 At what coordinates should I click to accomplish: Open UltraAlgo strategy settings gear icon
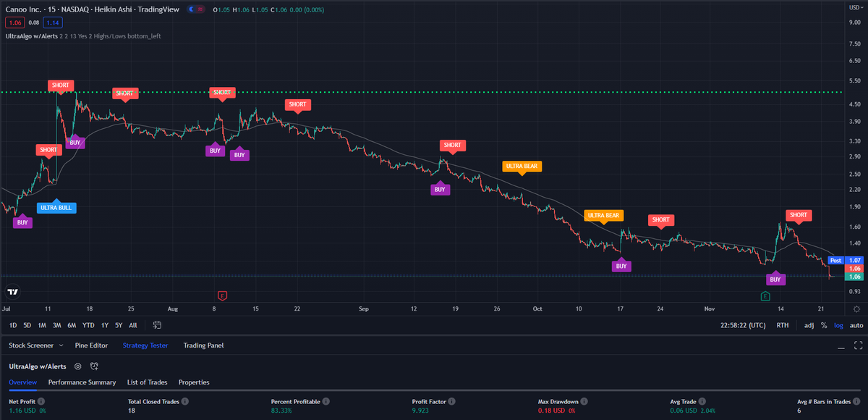pyautogui.click(x=78, y=366)
